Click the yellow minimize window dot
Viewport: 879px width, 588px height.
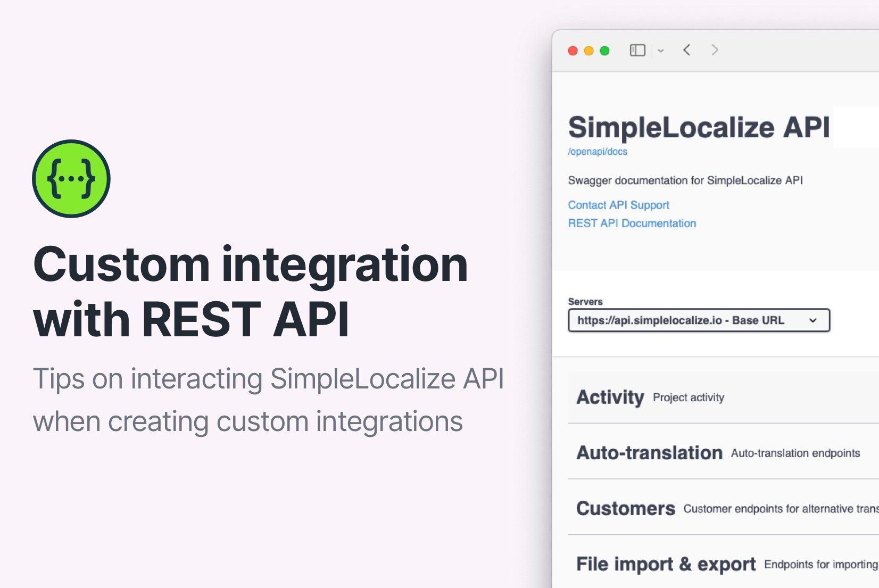click(588, 51)
